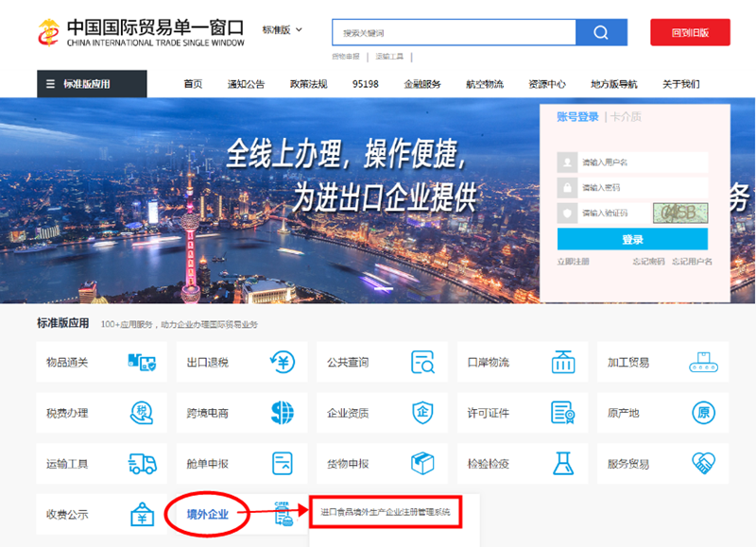Click the username input field

[634, 162]
